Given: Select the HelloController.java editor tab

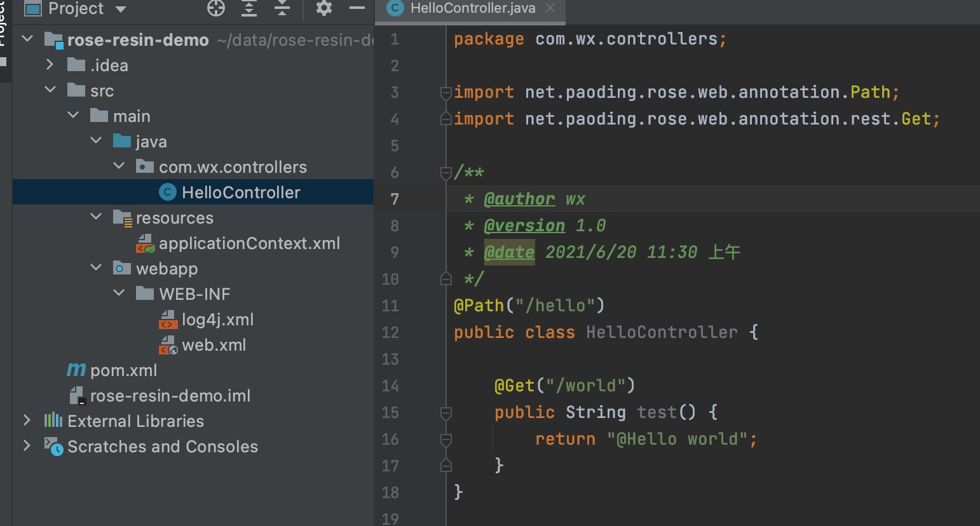Looking at the screenshot, I should 472,8.
